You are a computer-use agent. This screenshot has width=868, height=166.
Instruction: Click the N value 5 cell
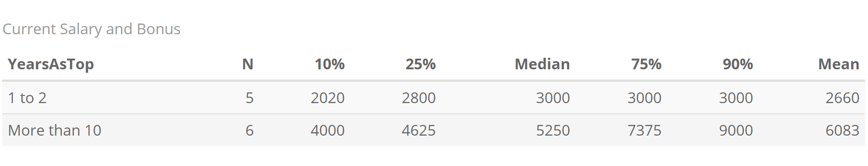pos(250,98)
